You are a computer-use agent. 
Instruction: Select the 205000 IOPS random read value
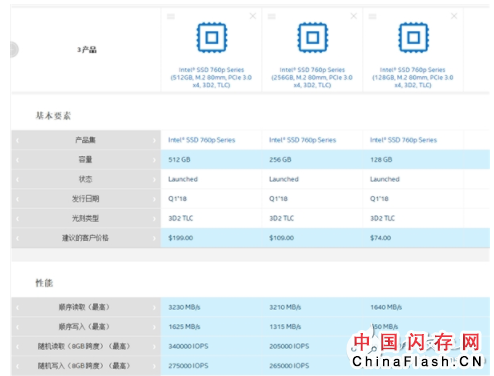coord(289,346)
